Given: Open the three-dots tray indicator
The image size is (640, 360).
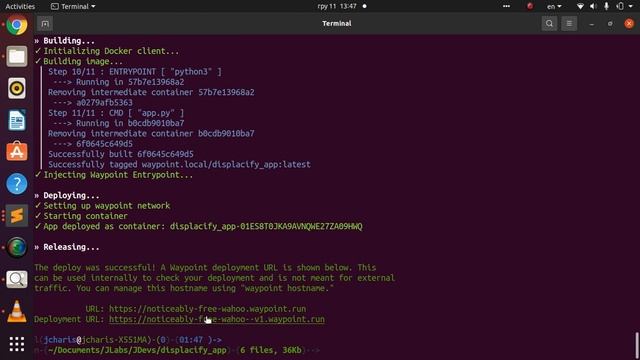Looking at the screenshot, I should click(x=506, y=6).
